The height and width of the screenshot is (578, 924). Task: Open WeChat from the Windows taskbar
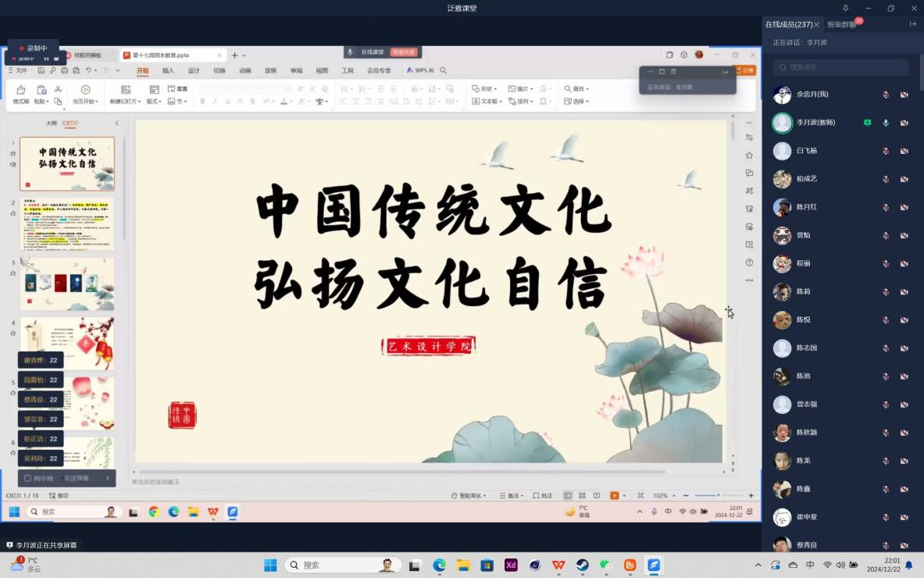[606, 565]
